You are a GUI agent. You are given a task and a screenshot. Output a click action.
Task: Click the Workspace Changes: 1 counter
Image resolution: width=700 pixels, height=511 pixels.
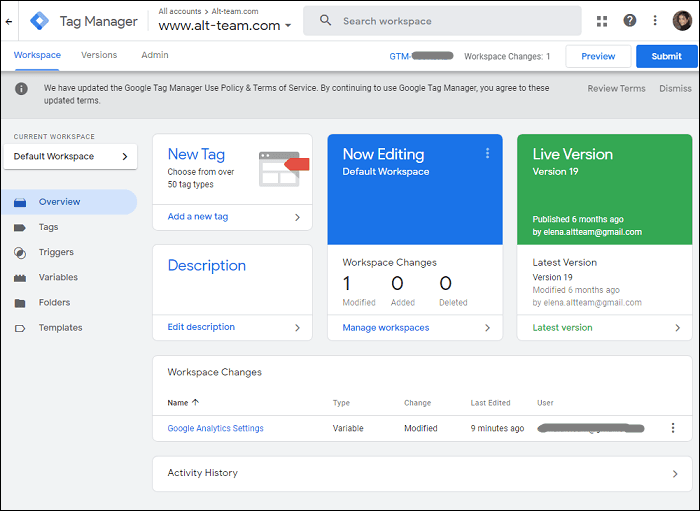pos(507,56)
